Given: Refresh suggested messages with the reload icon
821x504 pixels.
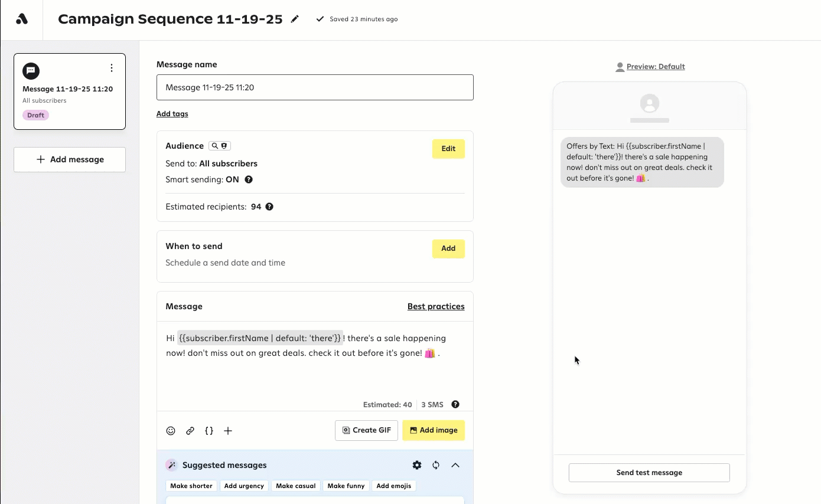Looking at the screenshot, I should pyautogui.click(x=436, y=465).
